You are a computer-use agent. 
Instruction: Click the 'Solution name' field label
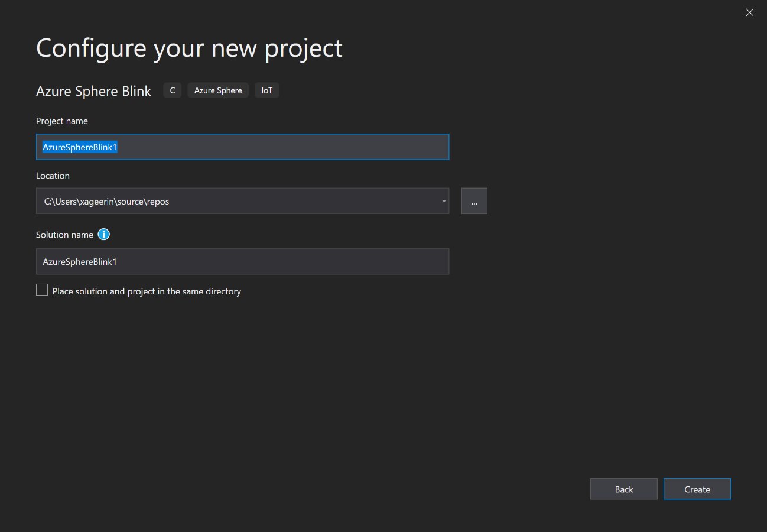click(x=64, y=235)
